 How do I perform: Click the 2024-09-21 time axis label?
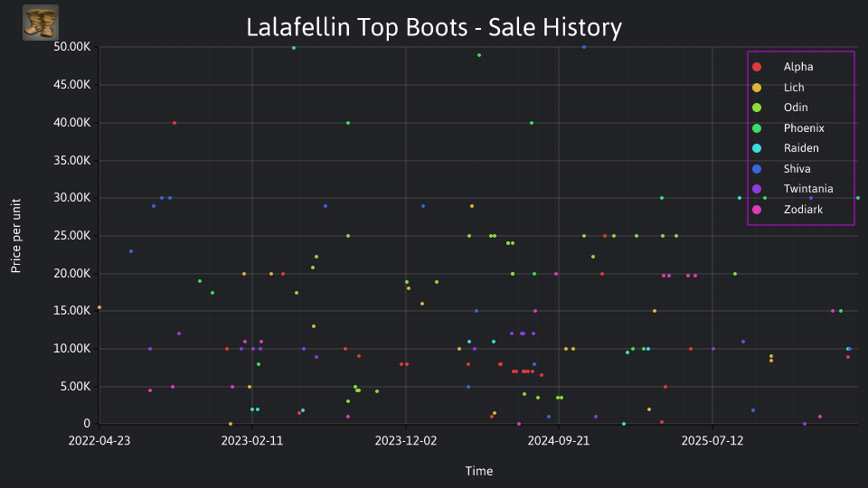tap(559, 441)
